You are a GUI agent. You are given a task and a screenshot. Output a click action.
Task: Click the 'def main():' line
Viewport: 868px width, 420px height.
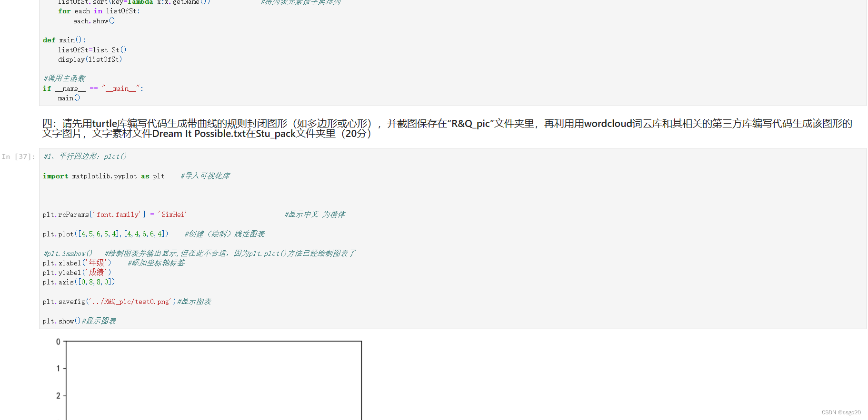64,40
